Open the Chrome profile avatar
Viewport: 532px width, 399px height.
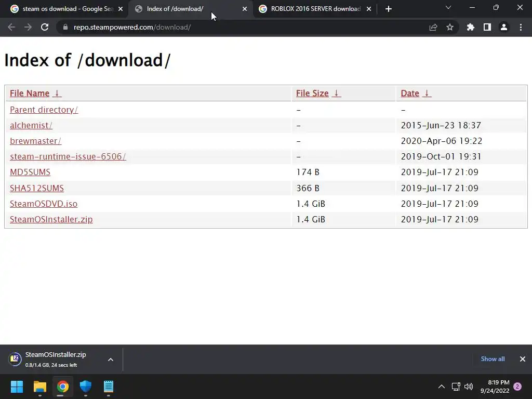(x=504, y=27)
